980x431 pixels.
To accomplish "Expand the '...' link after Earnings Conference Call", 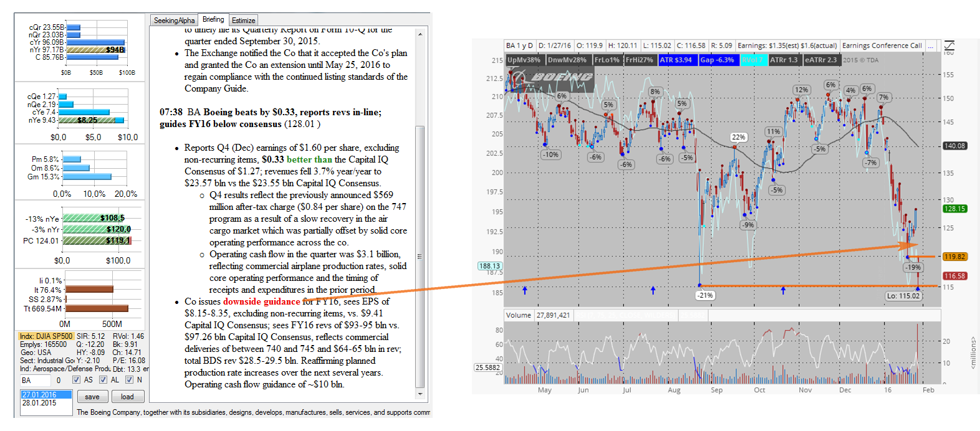I will pyautogui.click(x=931, y=45).
